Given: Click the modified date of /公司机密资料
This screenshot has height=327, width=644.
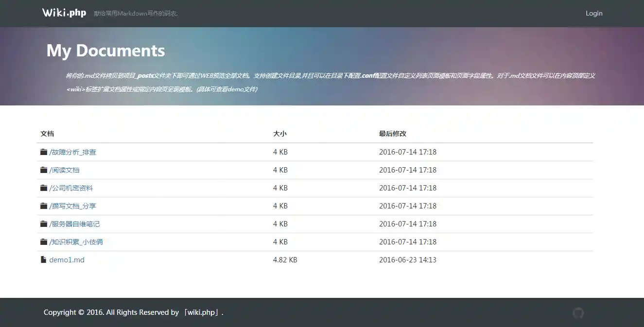Looking at the screenshot, I should pyautogui.click(x=408, y=188).
